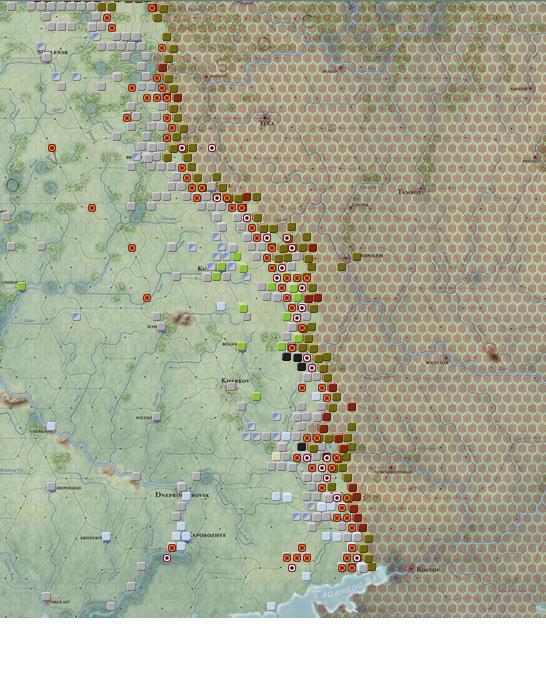The width and height of the screenshot is (546, 700).
Task: Click the brown hill terrain east of Sumy
Action: click(182, 317)
